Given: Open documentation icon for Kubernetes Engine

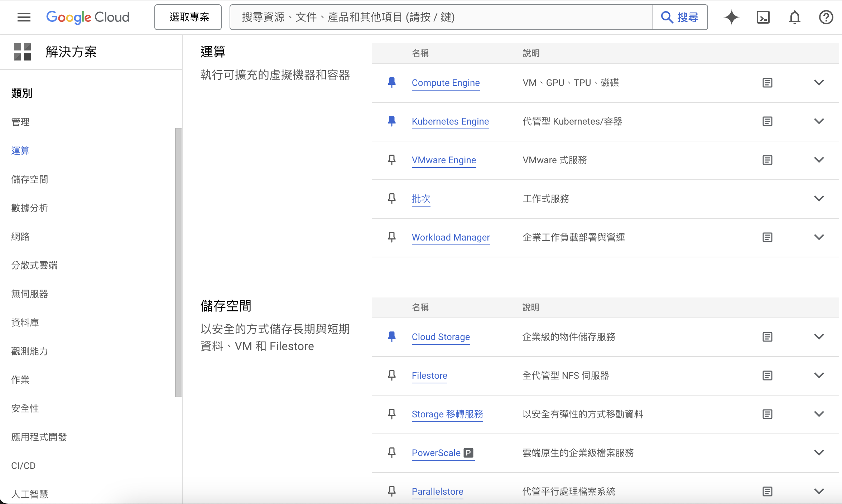Looking at the screenshot, I should pos(768,121).
